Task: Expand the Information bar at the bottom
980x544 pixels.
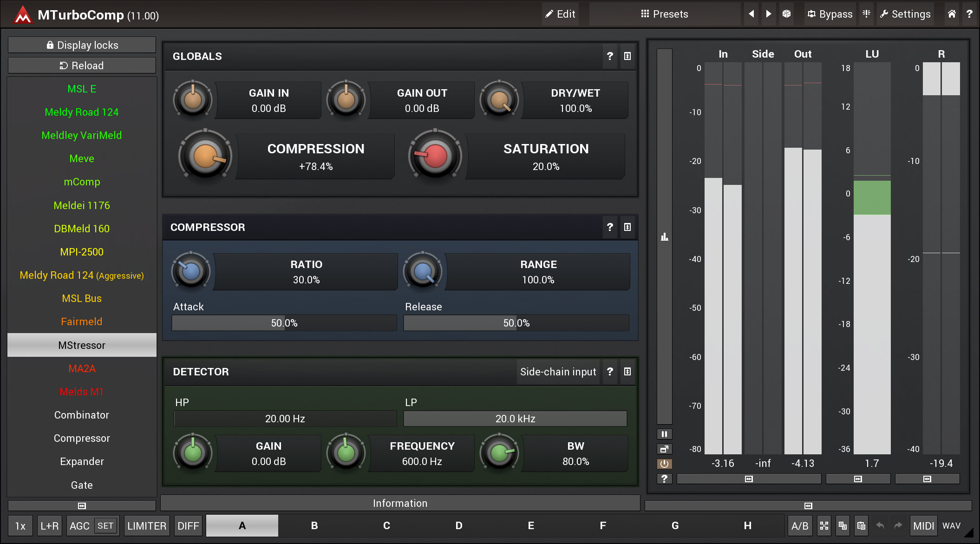Action: tap(400, 503)
